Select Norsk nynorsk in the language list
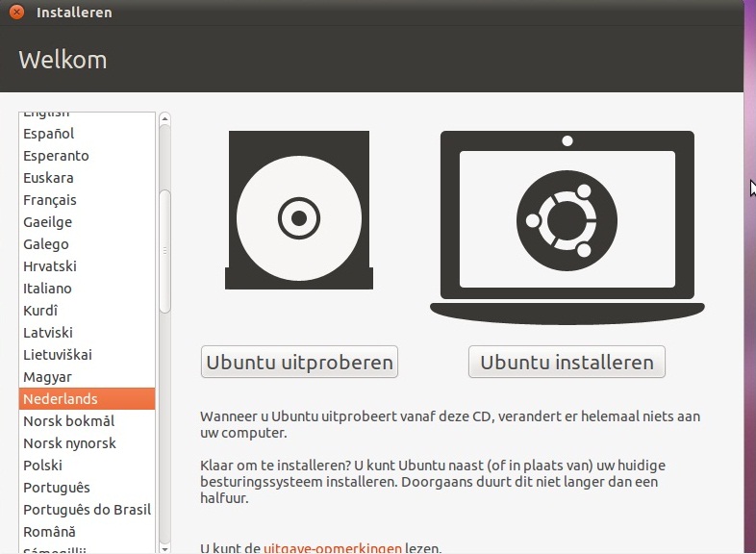The image size is (756, 554). [87, 443]
